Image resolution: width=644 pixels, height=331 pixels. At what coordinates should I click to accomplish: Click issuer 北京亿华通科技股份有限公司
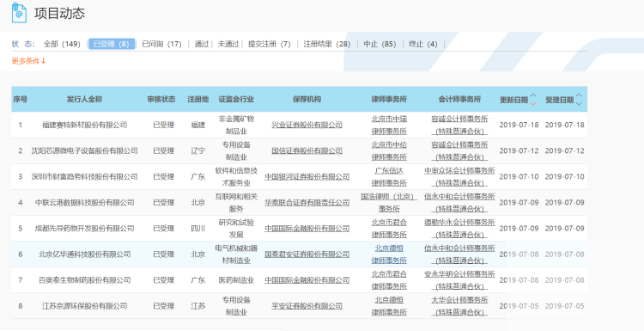pos(85,254)
